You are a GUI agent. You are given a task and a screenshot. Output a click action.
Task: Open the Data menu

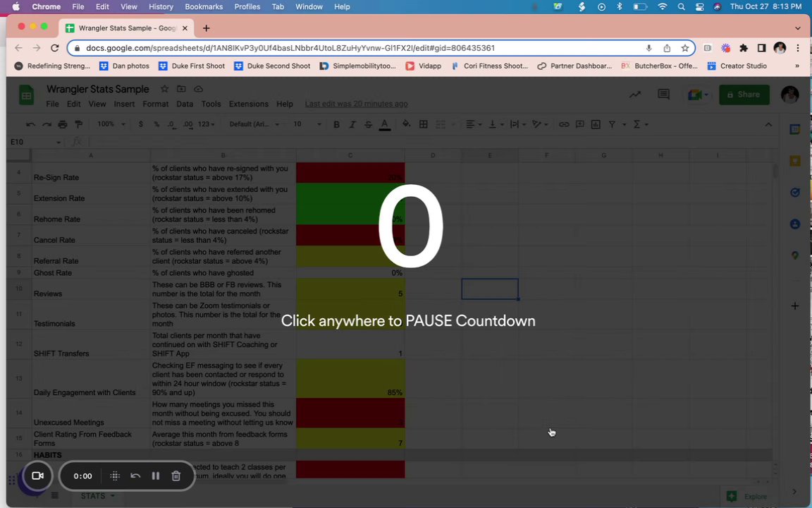[x=185, y=104]
